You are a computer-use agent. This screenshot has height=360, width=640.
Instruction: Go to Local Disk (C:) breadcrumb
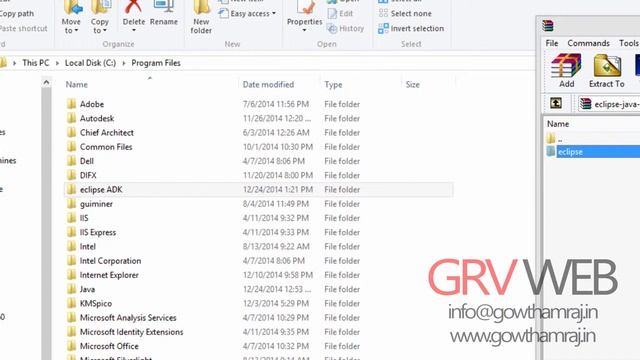pyautogui.click(x=90, y=63)
